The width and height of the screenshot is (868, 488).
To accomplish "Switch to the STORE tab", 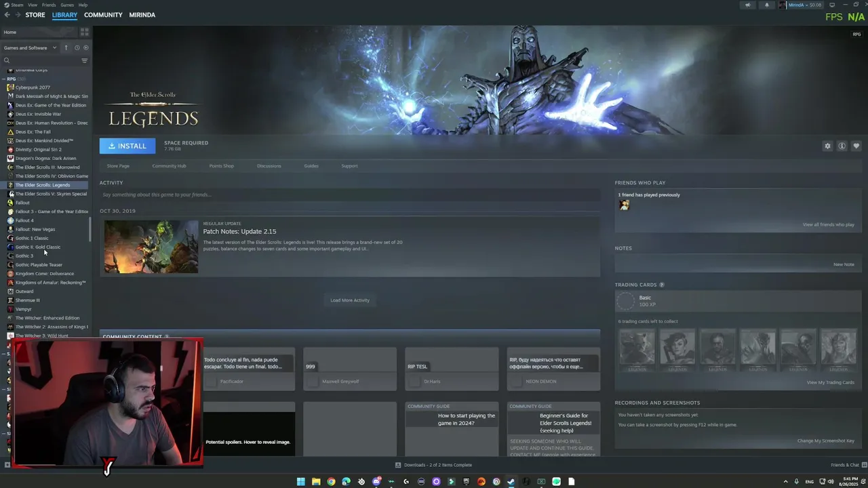I will 35,15.
